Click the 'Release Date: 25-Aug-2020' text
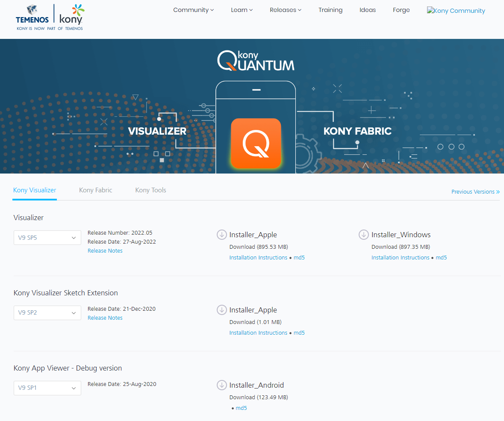This screenshot has width=504, height=421. click(122, 384)
